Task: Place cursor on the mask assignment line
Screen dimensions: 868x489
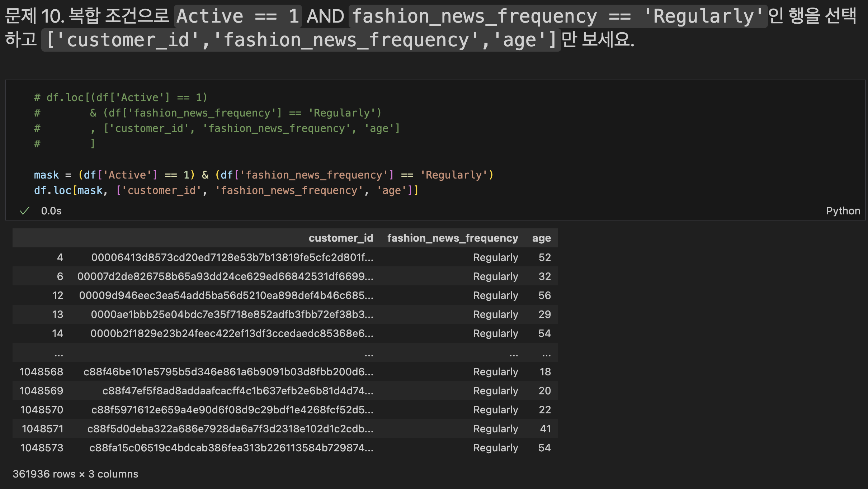Action: (264, 175)
